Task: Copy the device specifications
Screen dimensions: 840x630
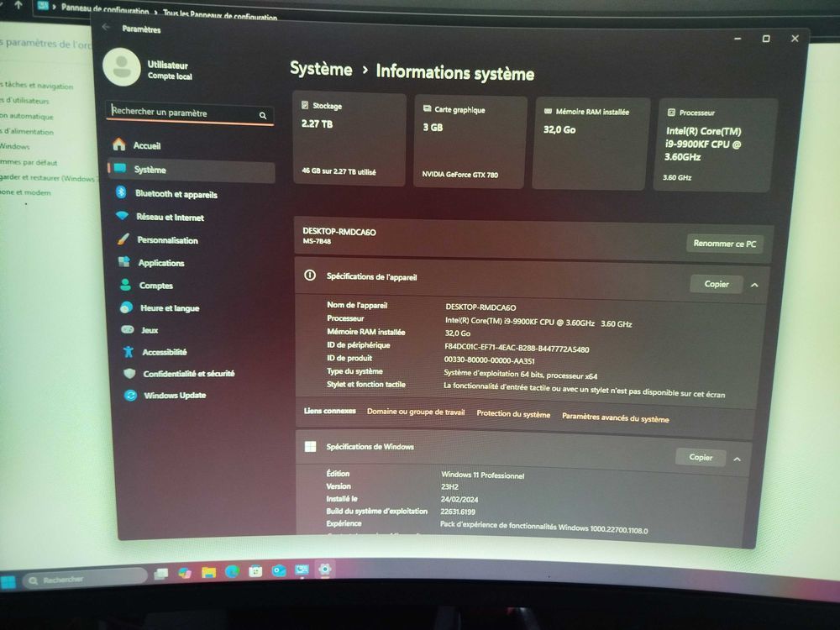Action: point(716,284)
